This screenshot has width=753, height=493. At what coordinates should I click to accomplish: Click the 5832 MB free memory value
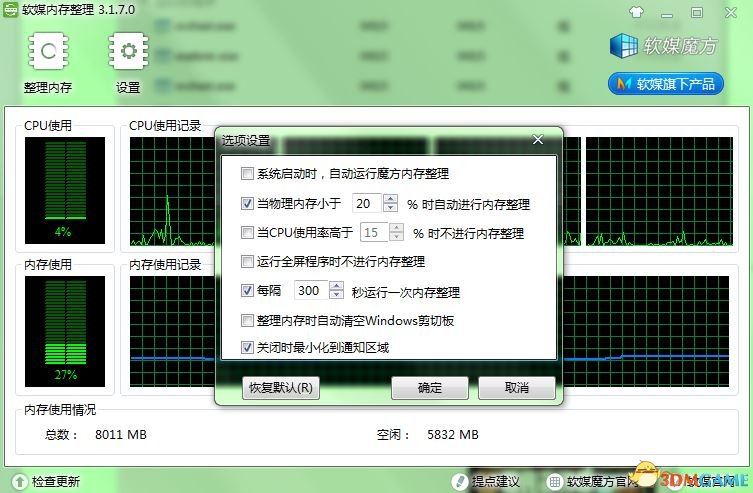click(453, 434)
